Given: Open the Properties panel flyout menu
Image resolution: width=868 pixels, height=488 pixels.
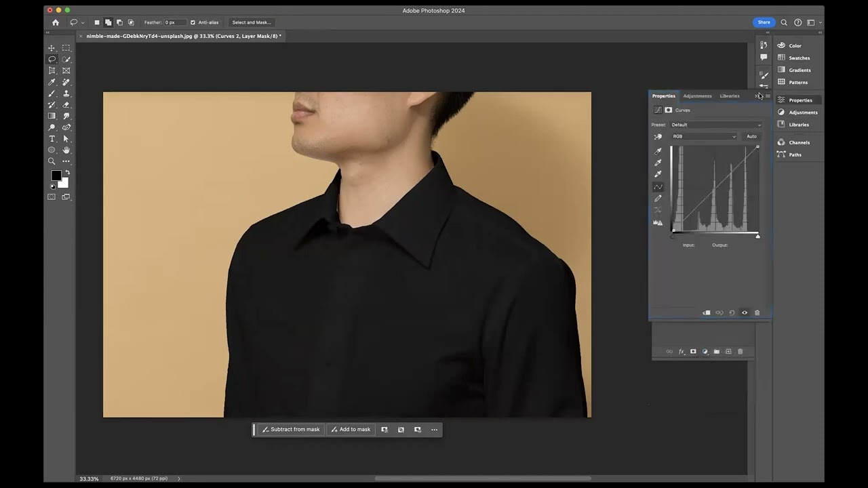Looking at the screenshot, I should click(x=767, y=96).
